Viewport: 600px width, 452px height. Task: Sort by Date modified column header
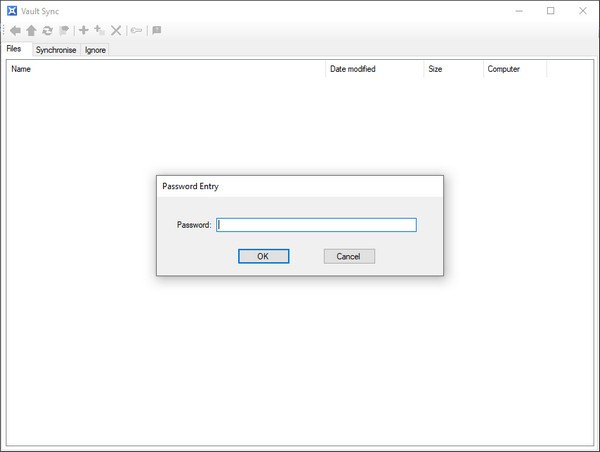(373, 69)
